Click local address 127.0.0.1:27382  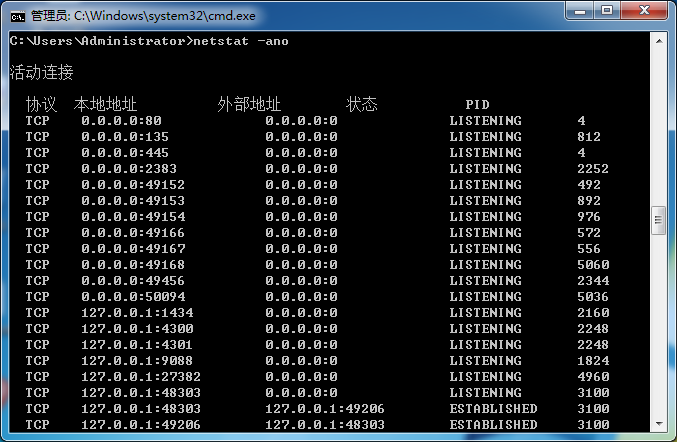tap(141, 376)
